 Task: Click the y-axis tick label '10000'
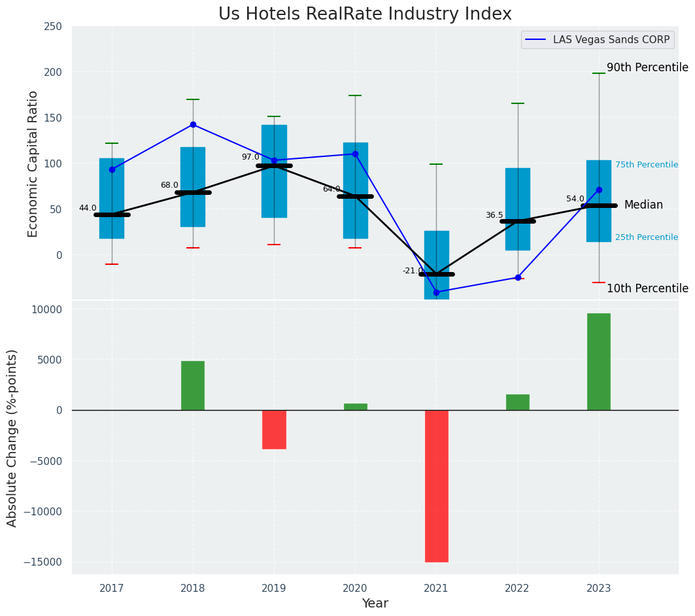point(47,309)
